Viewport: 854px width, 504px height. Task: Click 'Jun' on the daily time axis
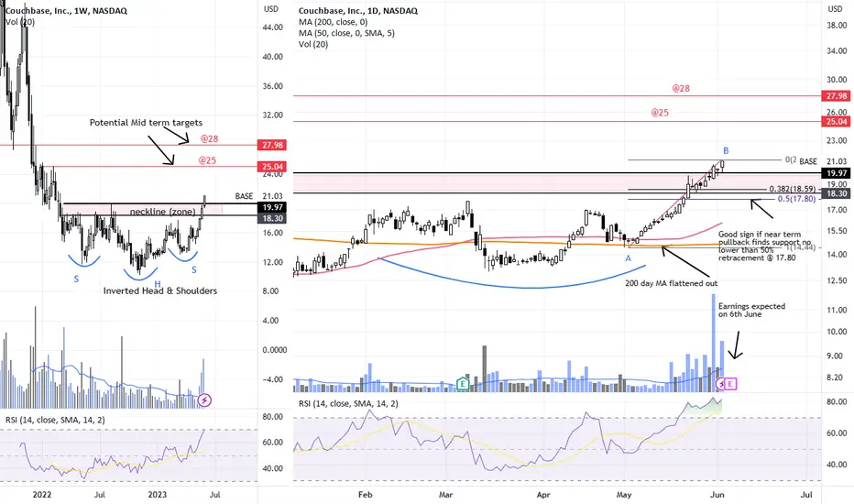[x=717, y=494]
